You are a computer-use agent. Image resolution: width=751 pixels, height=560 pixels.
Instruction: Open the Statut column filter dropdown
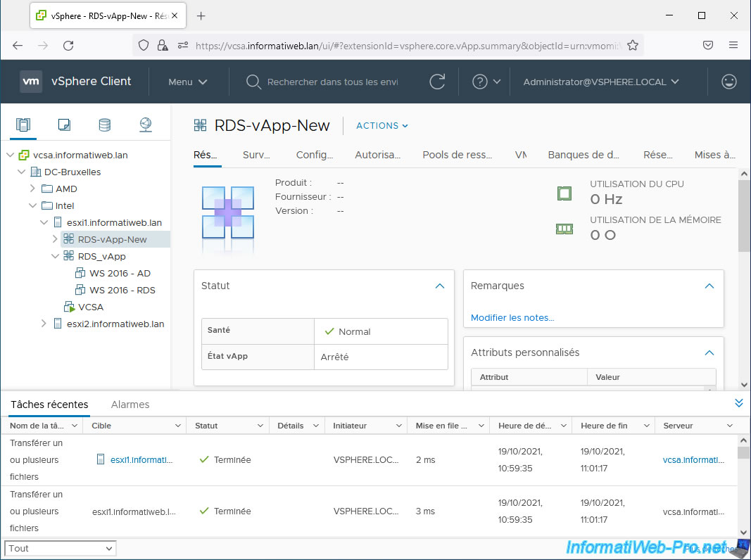pos(260,426)
